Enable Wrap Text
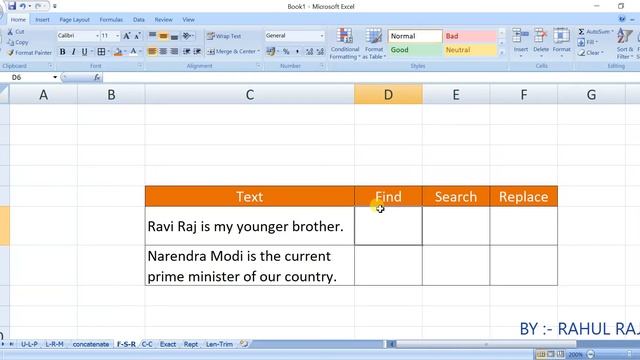 point(224,36)
